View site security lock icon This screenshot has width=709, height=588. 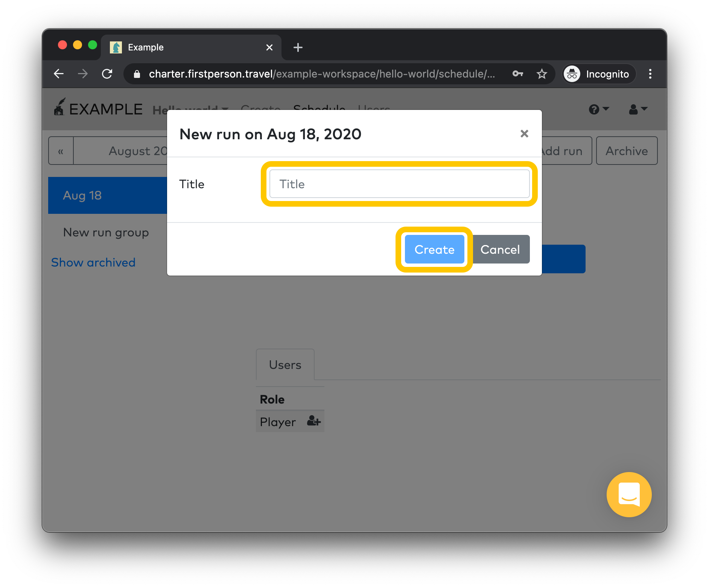point(137,74)
